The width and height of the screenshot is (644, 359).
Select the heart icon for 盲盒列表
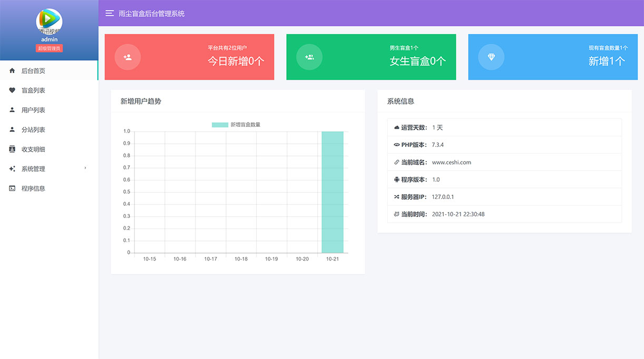(x=12, y=90)
